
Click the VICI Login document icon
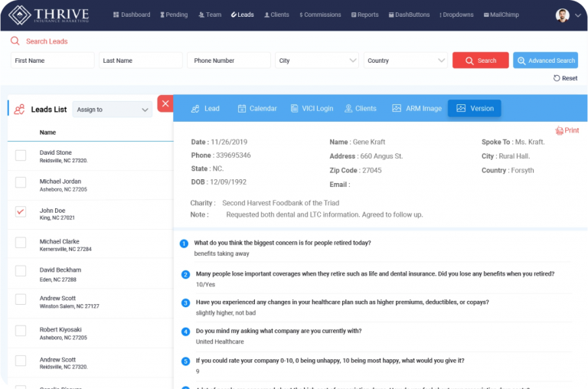pos(294,109)
